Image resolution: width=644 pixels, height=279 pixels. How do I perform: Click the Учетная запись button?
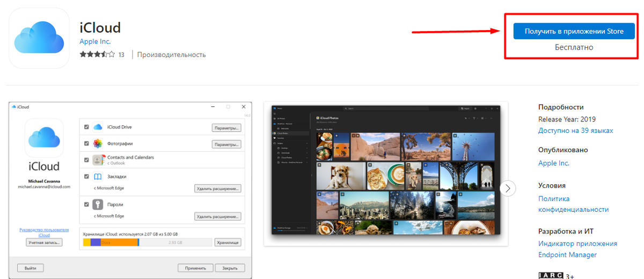pos(44,242)
